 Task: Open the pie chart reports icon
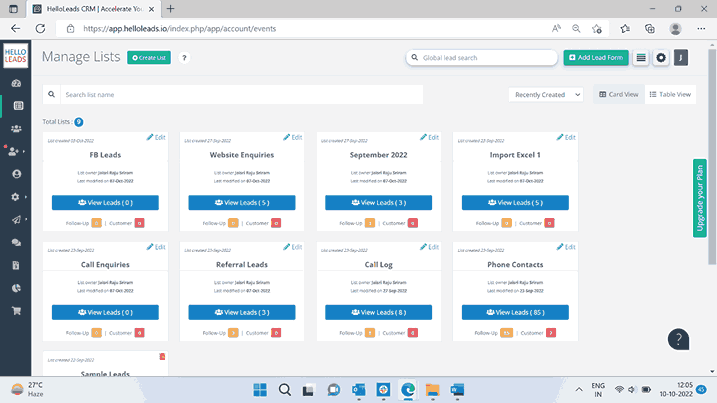pyautogui.click(x=17, y=288)
